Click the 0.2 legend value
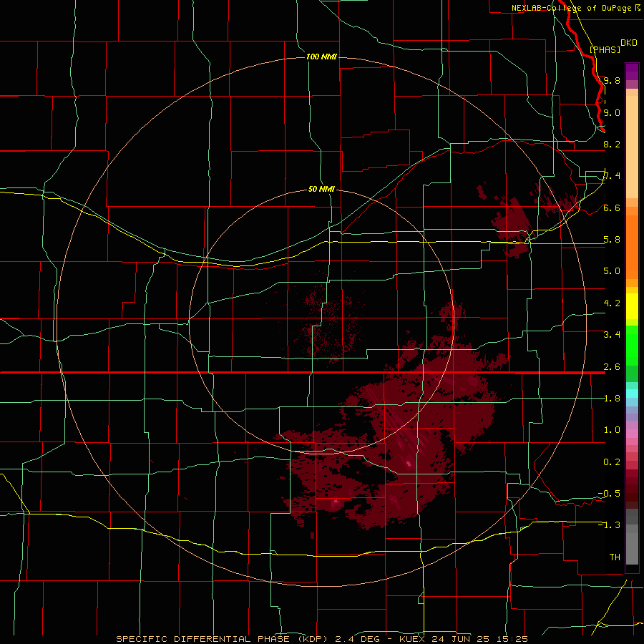This screenshot has width=644, height=644. [612, 462]
